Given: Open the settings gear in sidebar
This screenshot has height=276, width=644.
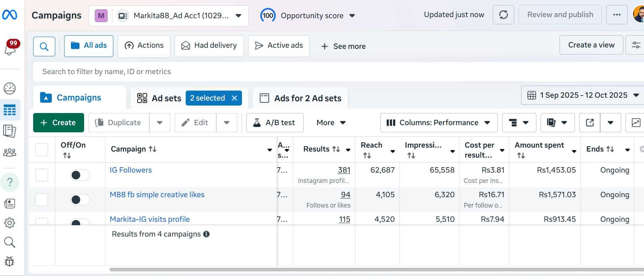Looking at the screenshot, I should (10, 223).
